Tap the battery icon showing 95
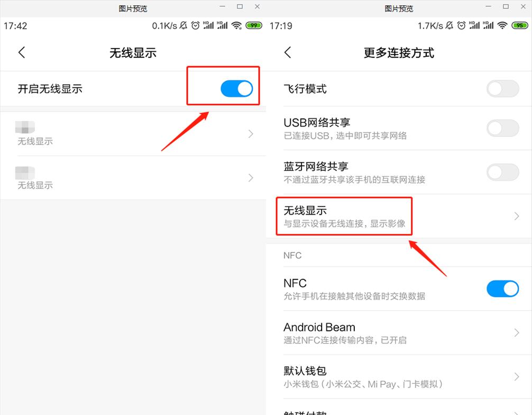The height and width of the screenshot is (415, 532). coord(520,25)
